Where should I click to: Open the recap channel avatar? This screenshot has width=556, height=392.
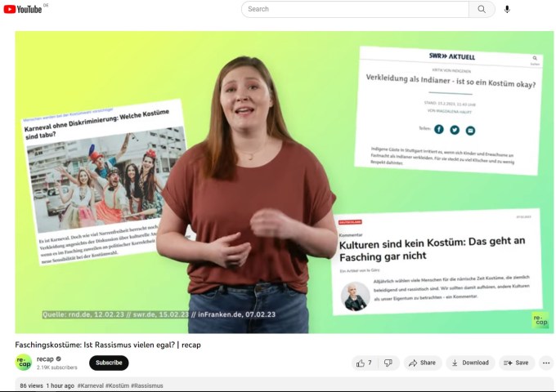(x=24, y=363)
